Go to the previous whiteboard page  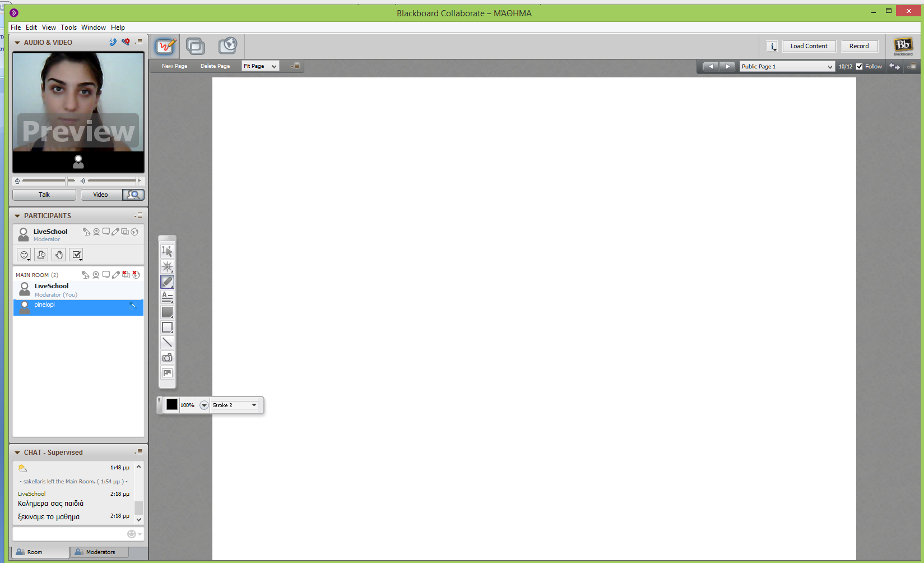711,66
